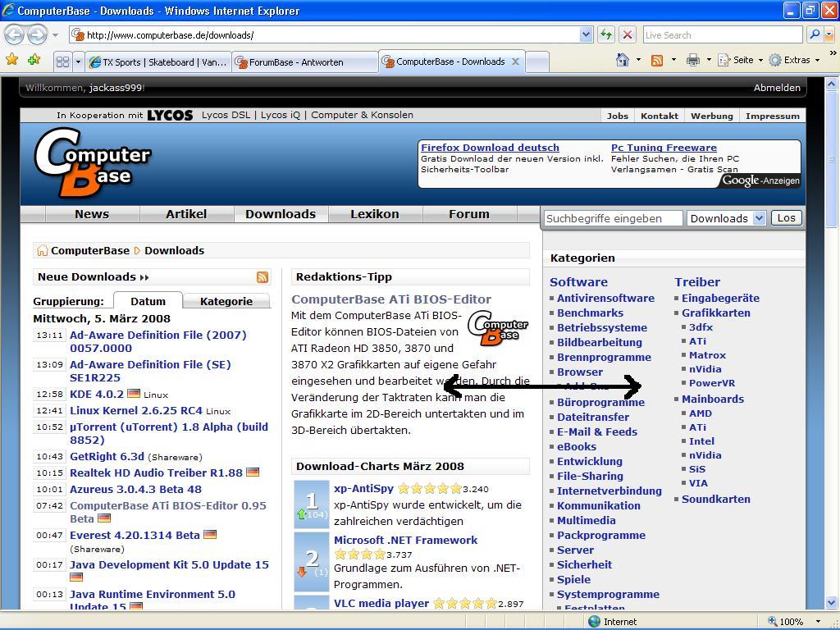Open the address bar history dropdown
Screen dimensions: 840x630
[586, 34]
